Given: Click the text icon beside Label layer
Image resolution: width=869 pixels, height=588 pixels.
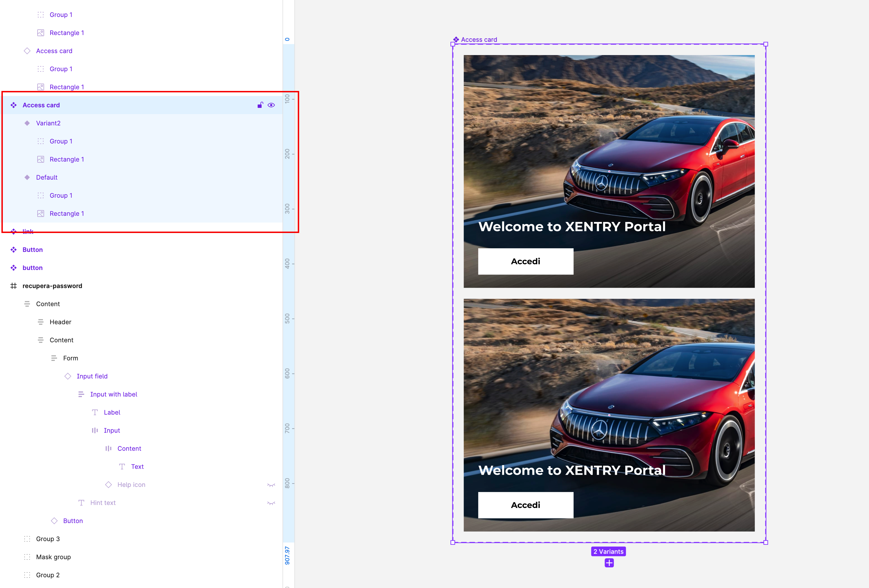Looking at the screenshot, I should (95, 412).
